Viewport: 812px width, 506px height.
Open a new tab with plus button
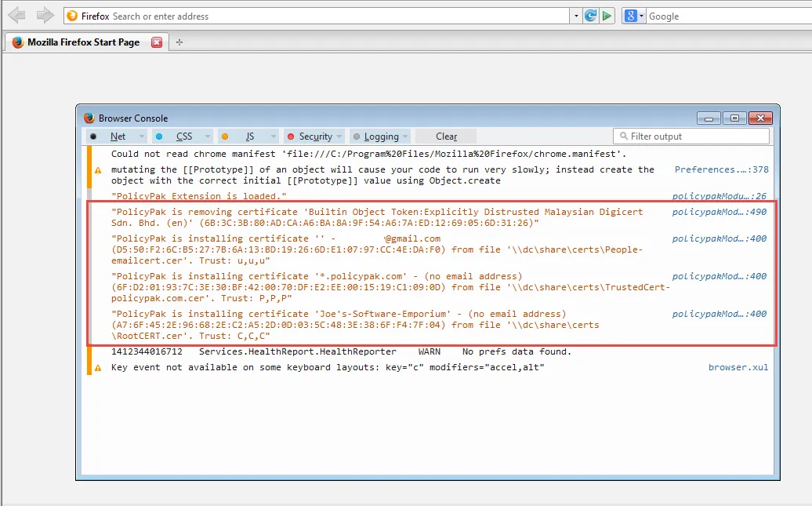179,42
